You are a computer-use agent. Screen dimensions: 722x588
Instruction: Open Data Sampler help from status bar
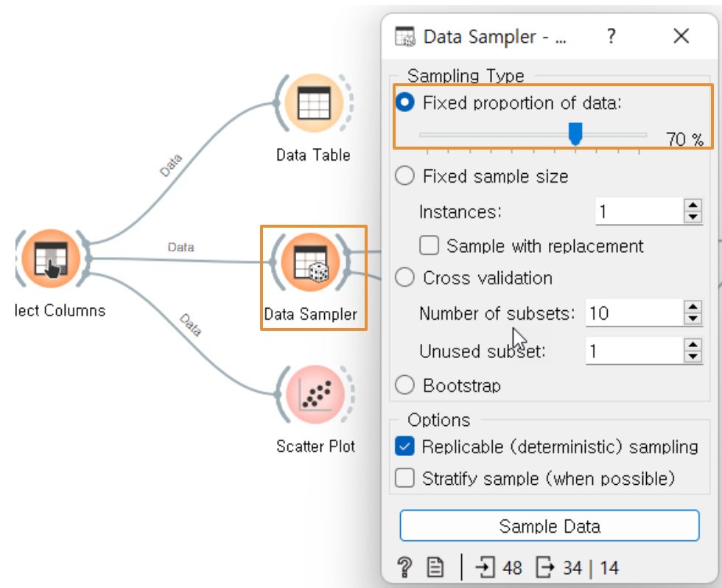404,567
